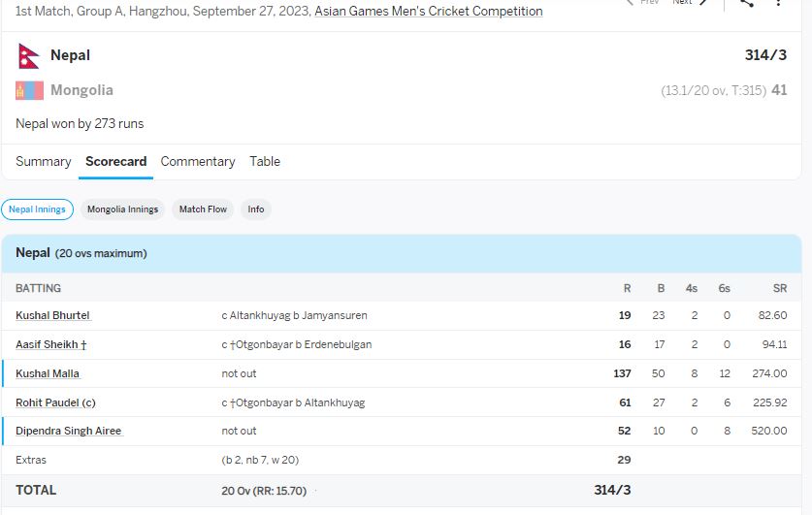Image resolution: width=812 pixels, height=515 pixels.
Task: Click on Dipendra Singh Airee's name
Action: point(69,432)
